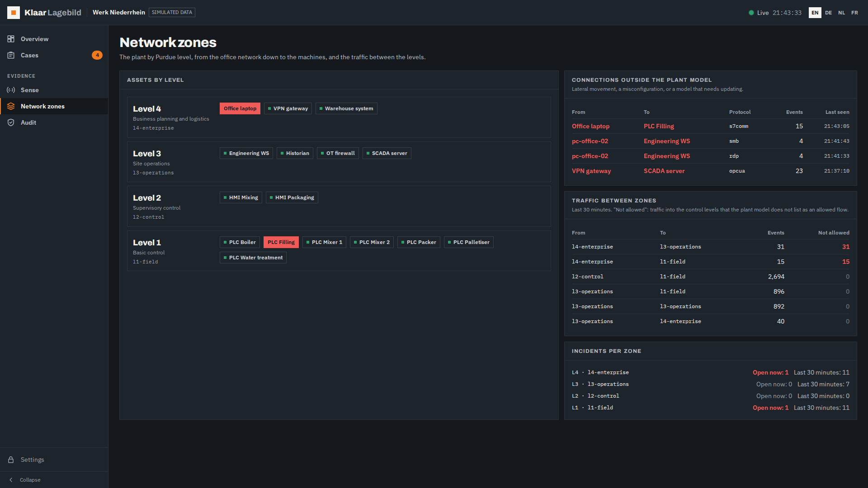Click the Settings lock icon
Viewport: 868px width, 488px height.
(11, 460)
